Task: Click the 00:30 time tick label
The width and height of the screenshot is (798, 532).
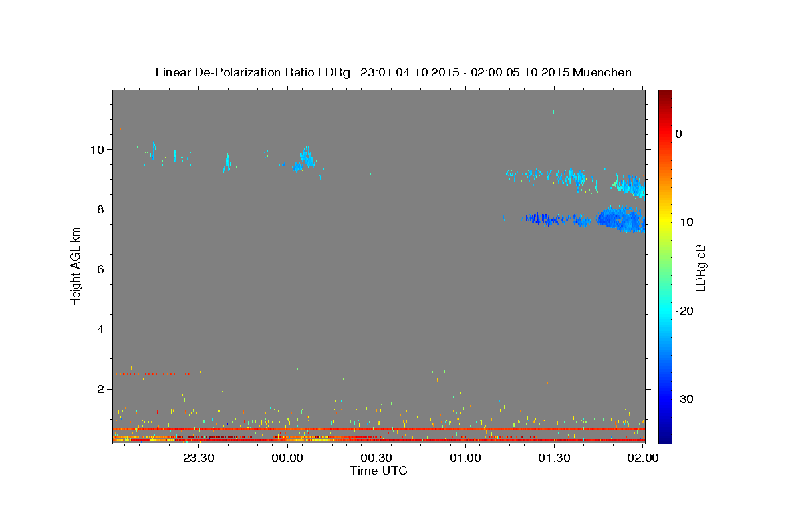Action: tap(376, 458)
